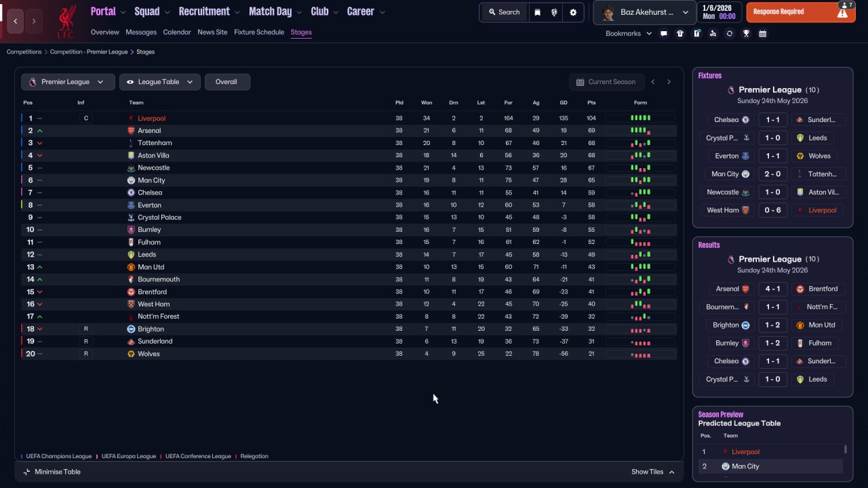Click the Tottenham badge in the league table
Viewport: 868px width, 488px height.
(131, 143)
